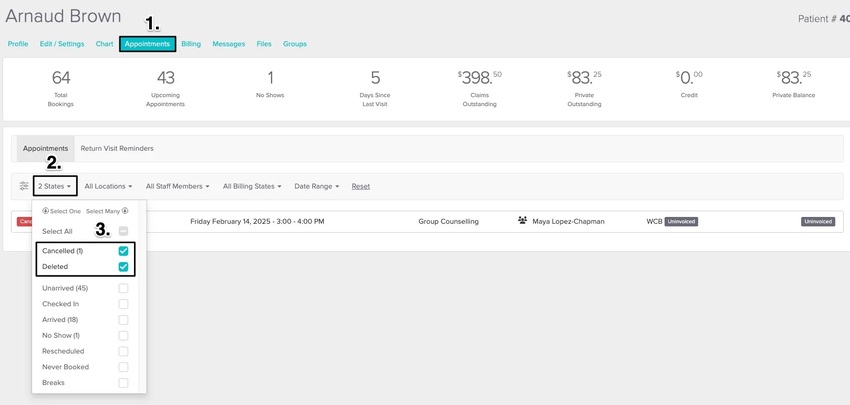Click the $398.50 Claims Outstanding stat
The height and width of the screenshot is (405, 850).
479,88
